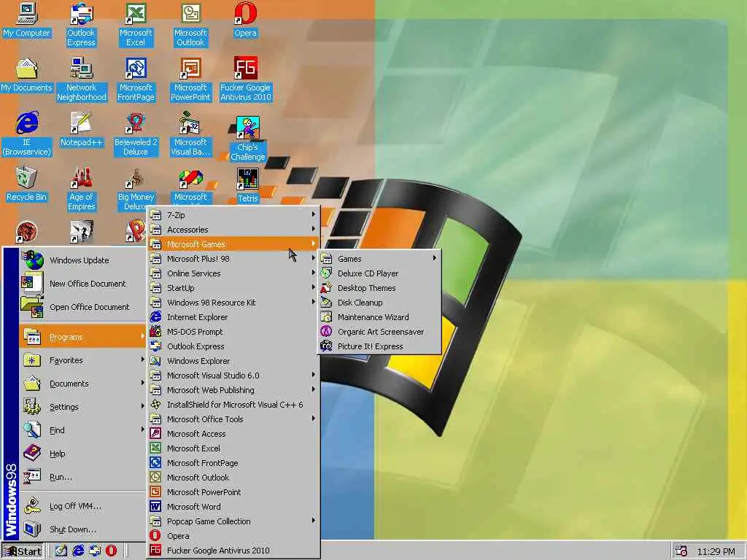Open Maintenance Wizard from the submenu
Screen dimensions: 747x560
click(379, 317)
